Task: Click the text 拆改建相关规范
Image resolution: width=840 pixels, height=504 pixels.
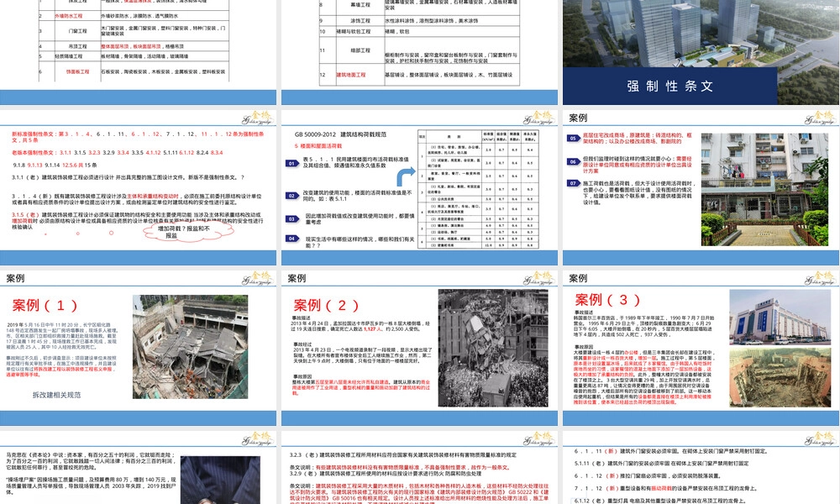Action: (x=57, y=395)
